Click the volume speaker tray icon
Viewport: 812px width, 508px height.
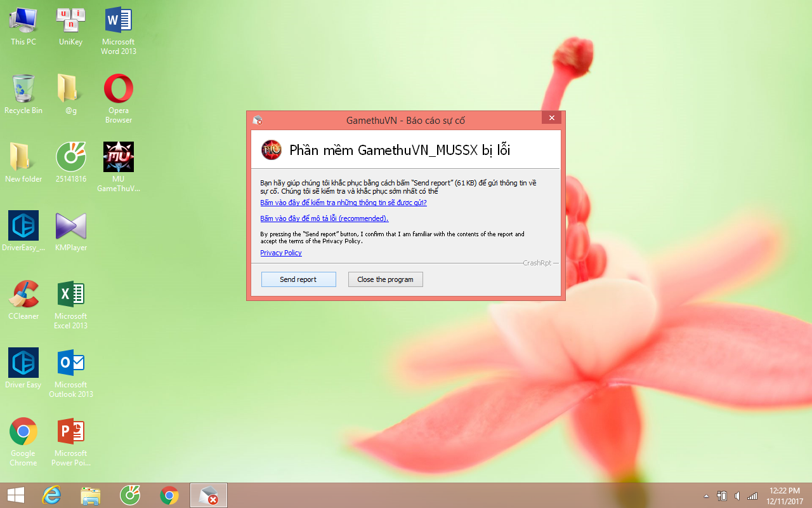pos(737,496)
